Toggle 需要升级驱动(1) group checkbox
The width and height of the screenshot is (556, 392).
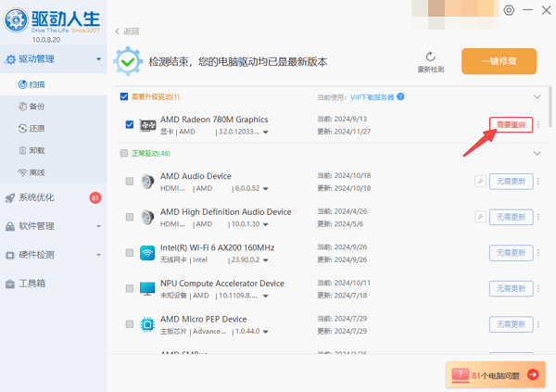[x=124, y=96]
